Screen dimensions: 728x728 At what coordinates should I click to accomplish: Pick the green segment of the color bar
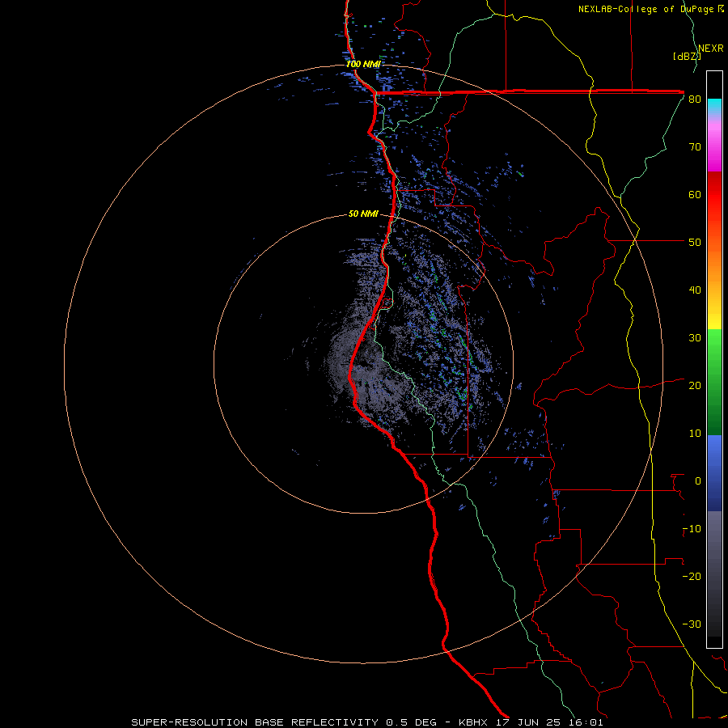[x=714, y=382]
